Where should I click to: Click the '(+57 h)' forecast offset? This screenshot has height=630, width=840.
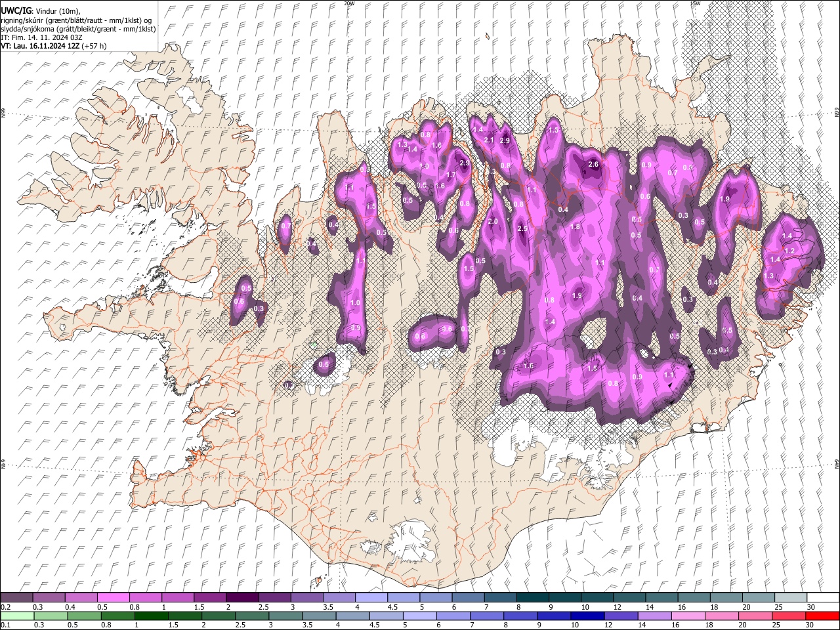pos(94,46)
